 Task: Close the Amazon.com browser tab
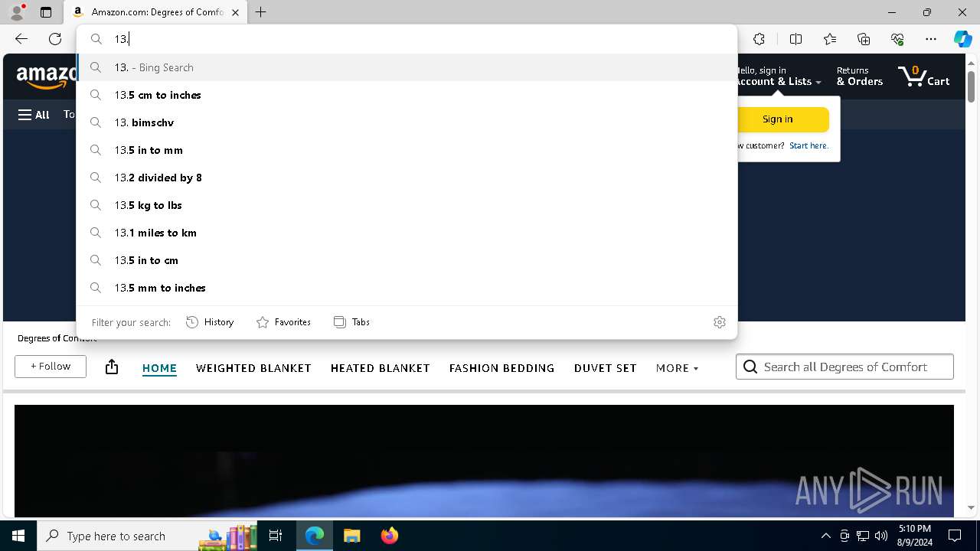pyautogui.click(x=235, y=12)
